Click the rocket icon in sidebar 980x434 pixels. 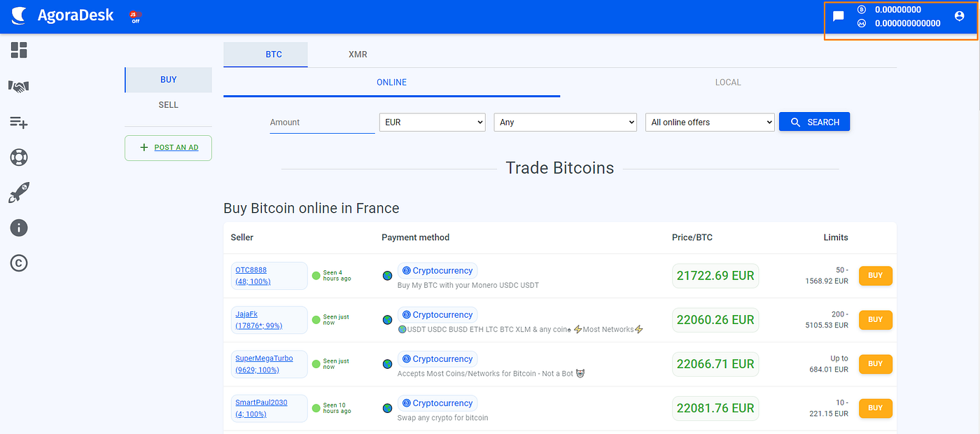tap(19, 192)
